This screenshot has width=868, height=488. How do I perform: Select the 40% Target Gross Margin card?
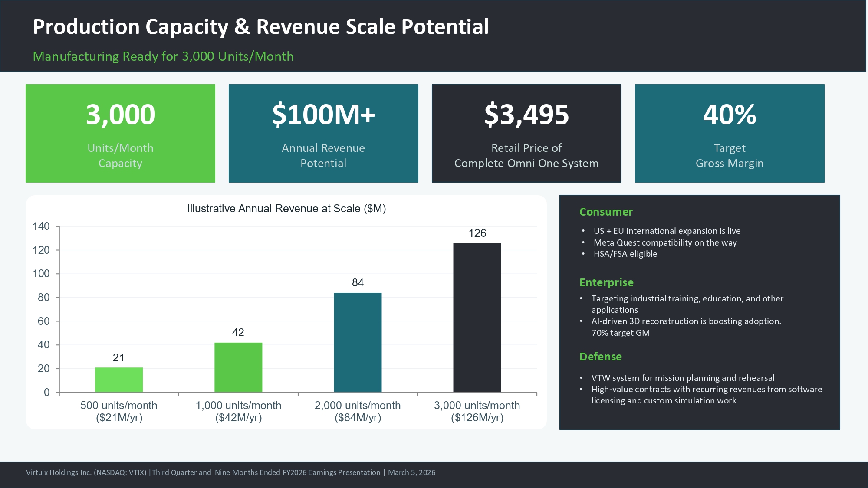(730, 133)
